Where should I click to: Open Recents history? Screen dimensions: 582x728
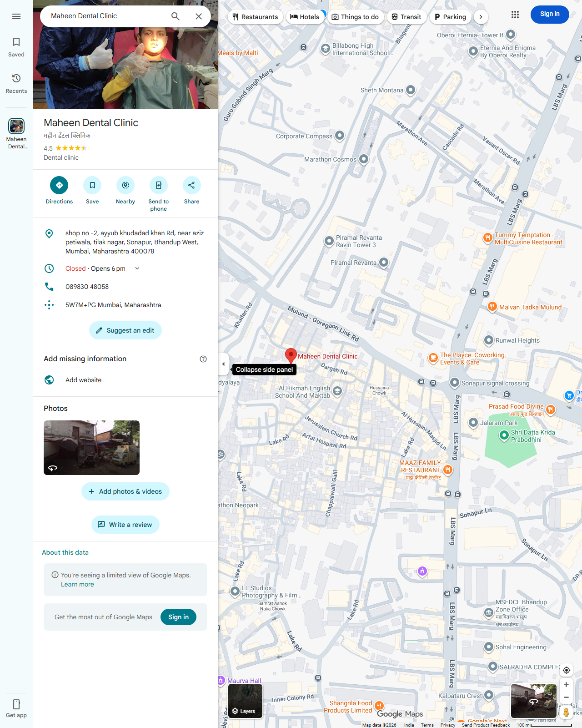16,84
